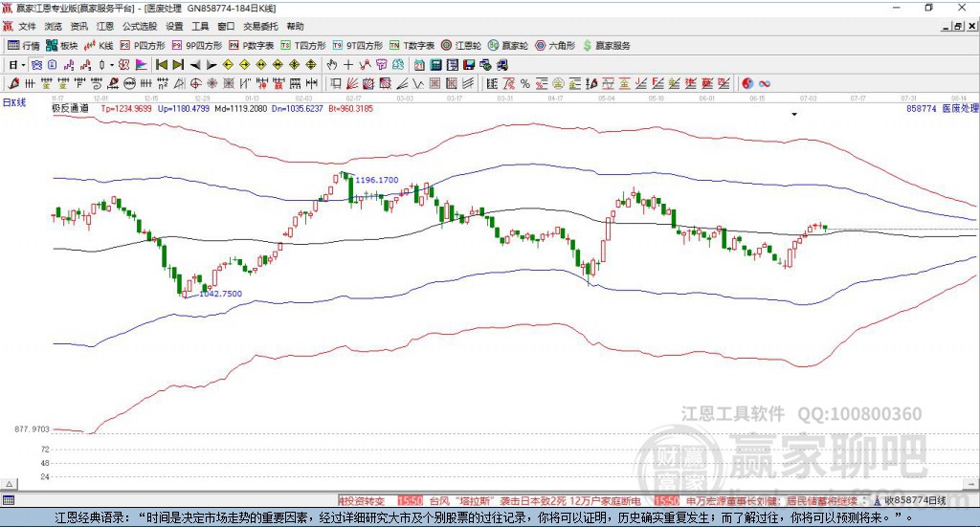Click the floppy disk save icon
This screenshot has width=980, height=527.
click(x=469, y=65)
